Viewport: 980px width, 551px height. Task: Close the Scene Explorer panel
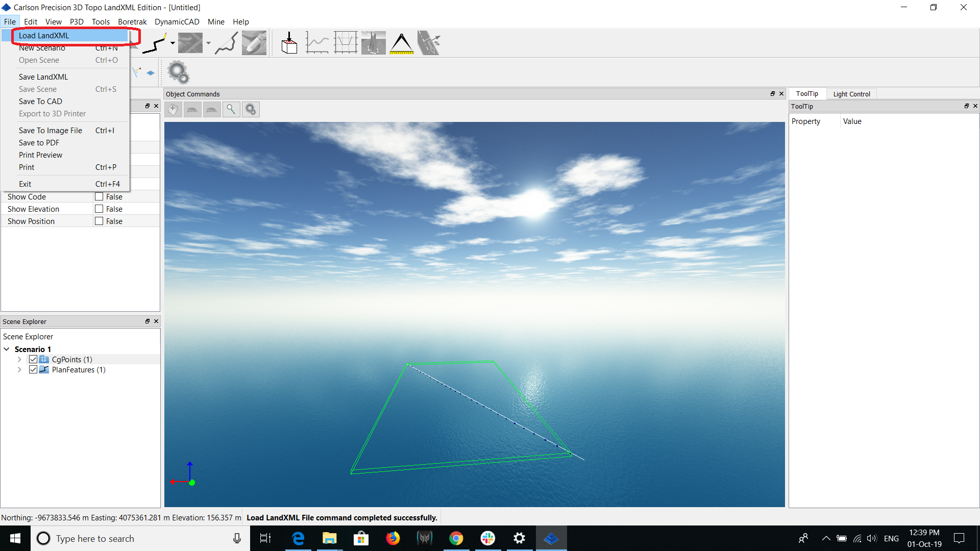(x=156, y=321)
